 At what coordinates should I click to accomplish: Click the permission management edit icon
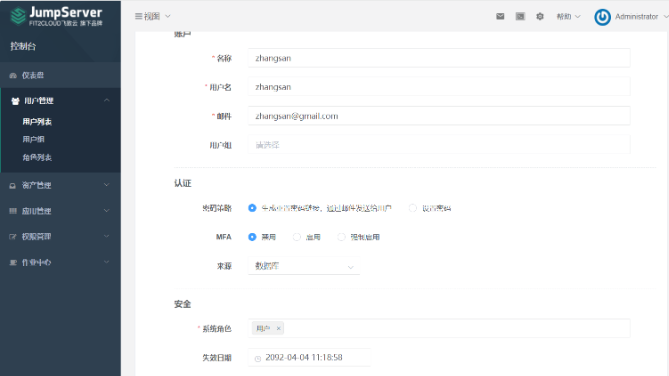(13, 236)
